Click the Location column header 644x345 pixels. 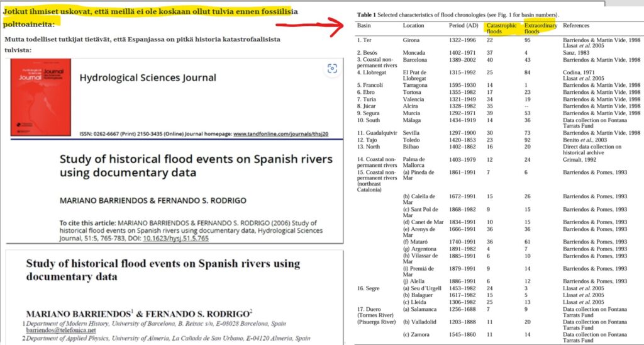point(413,26)
